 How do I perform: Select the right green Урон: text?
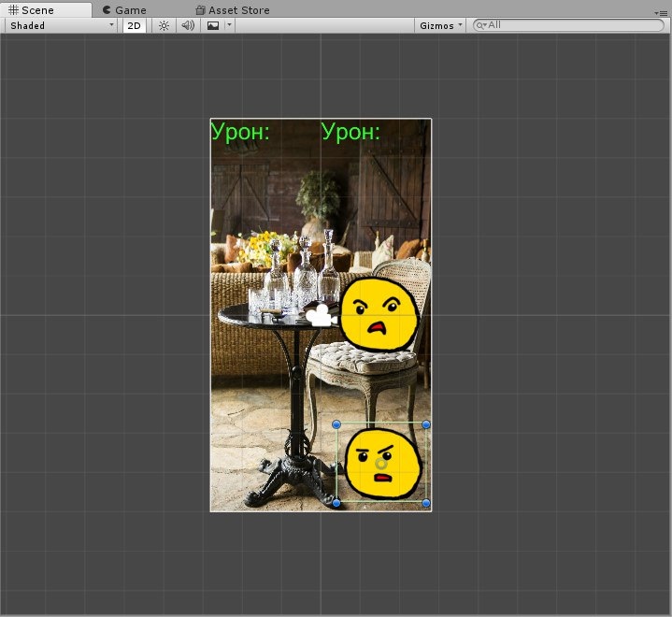click(x=350, y=132)
